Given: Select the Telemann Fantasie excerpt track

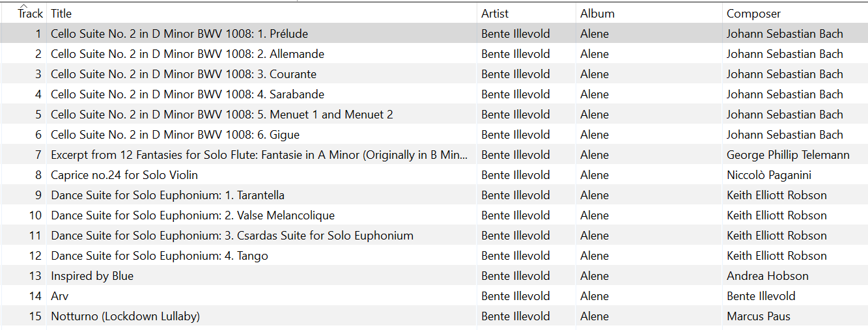Looking at the screenshot, I should click(x=259, y=155).
